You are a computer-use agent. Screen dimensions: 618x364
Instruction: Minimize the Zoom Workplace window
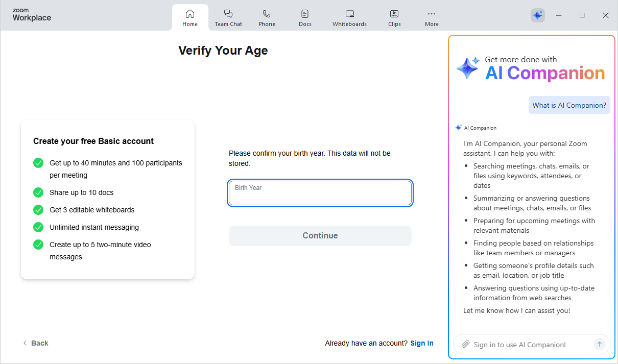tap(559, 15)
